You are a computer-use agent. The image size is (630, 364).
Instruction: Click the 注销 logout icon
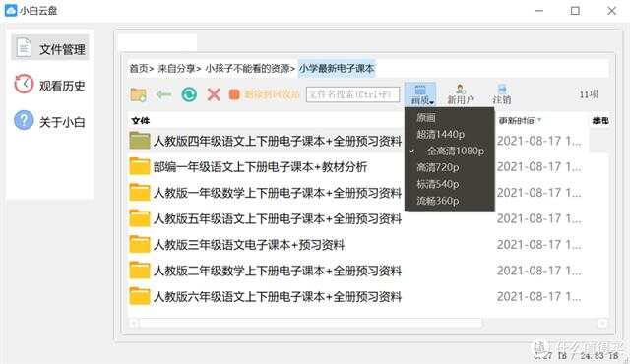pos(502,94)
